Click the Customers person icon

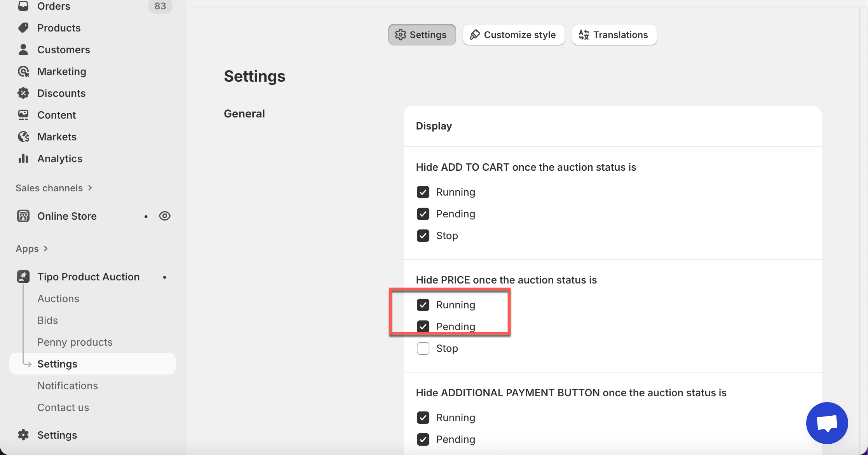[23, 49]
